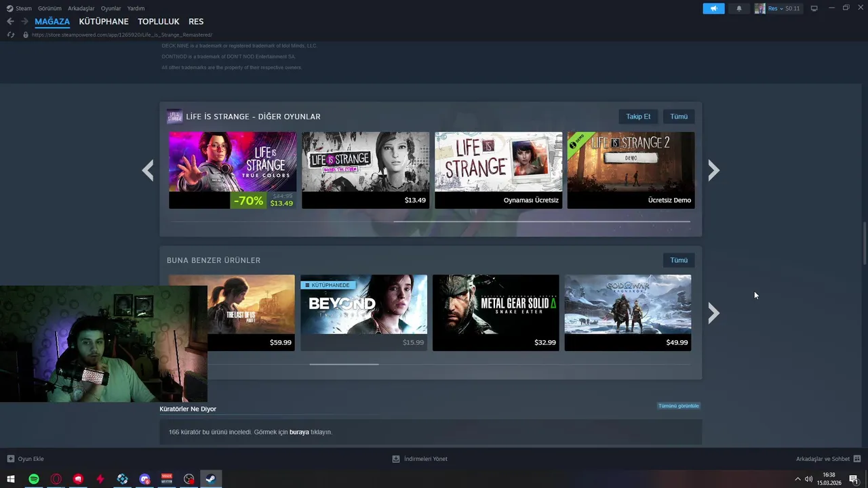Open the Oyunlar menu
The width and height of the screenshot is (868, 488).
111,8
